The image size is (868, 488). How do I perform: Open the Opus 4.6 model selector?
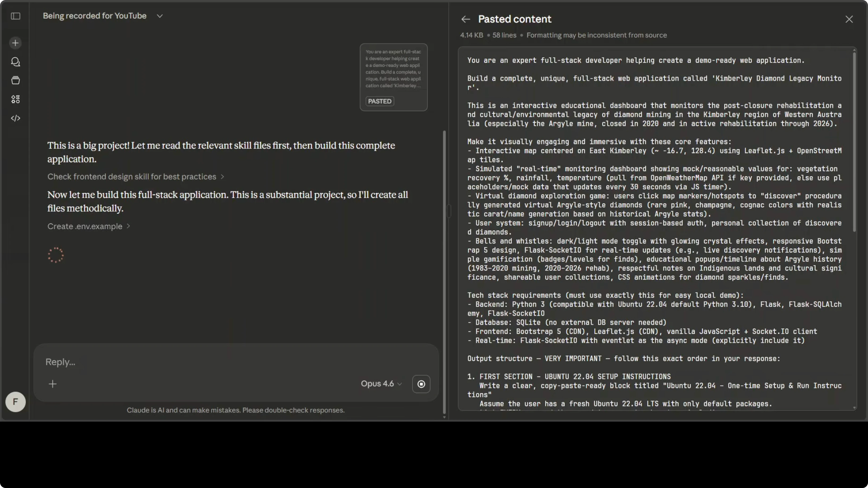pos(381,384)
